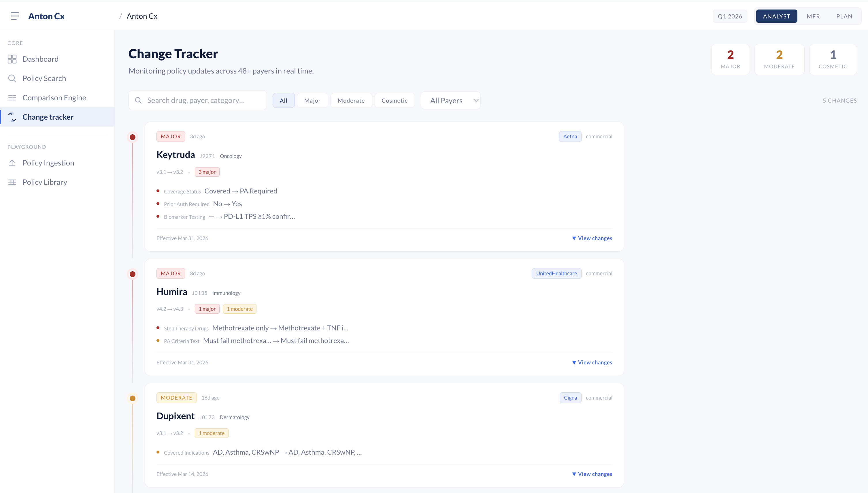Click the Change tracker sidebar icon

pos(12,117)
